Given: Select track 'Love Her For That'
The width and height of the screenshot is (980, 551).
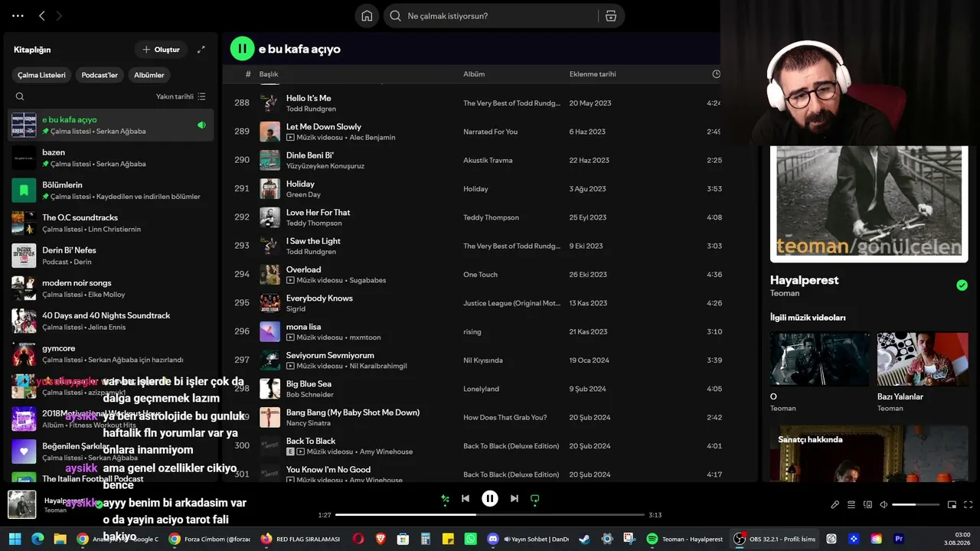Looking at the screenshot, I should (x=318, y=213).
